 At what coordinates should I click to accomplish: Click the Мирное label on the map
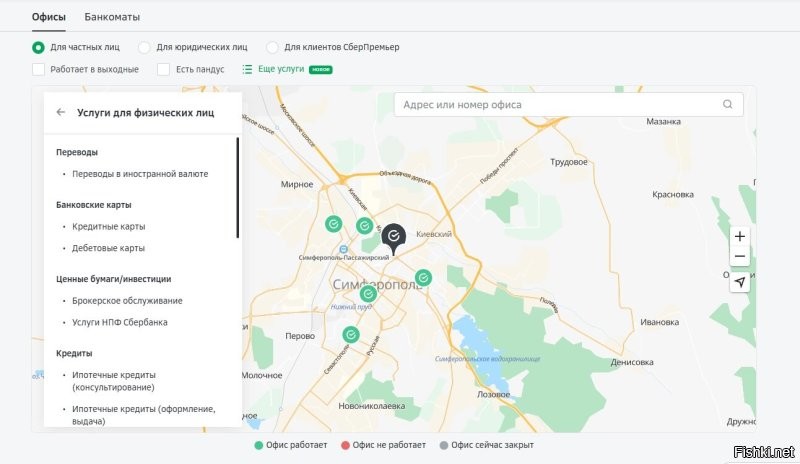coord(297,184)
